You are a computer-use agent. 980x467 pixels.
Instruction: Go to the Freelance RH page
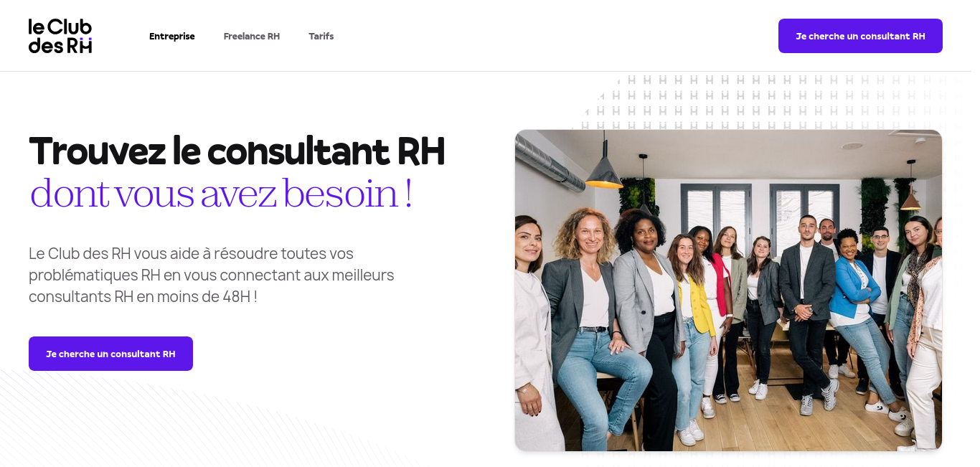252,36
